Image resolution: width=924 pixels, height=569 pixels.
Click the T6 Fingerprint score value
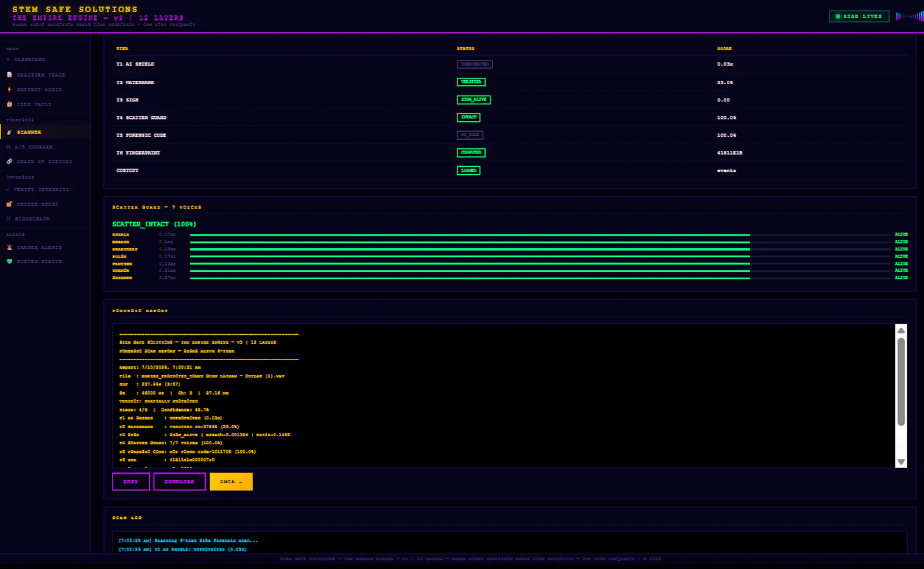tap(730, 153)
